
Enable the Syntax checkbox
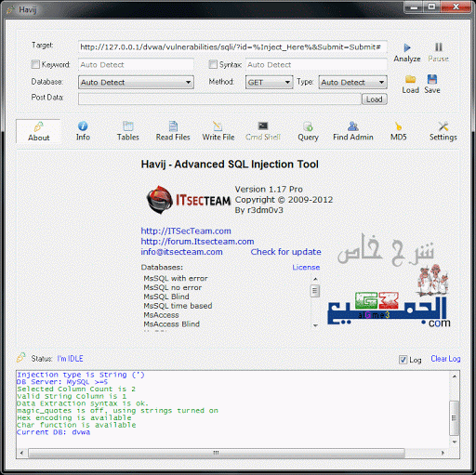coord(213,64)
